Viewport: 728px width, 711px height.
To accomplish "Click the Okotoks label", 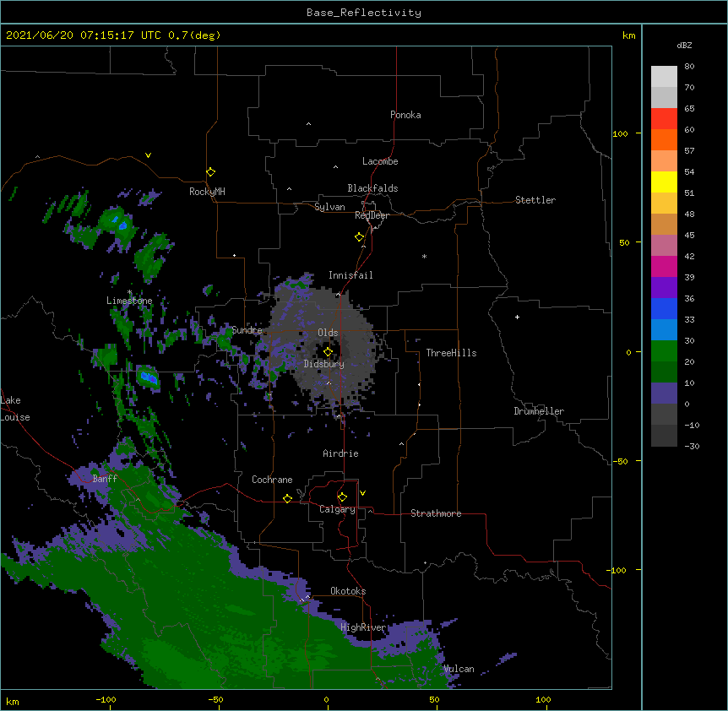I will pos(348,591).
